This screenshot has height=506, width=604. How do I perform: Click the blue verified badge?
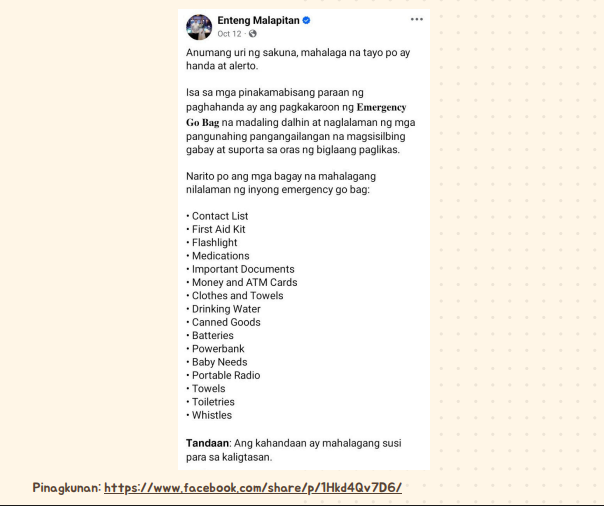[x=305, y=20]
